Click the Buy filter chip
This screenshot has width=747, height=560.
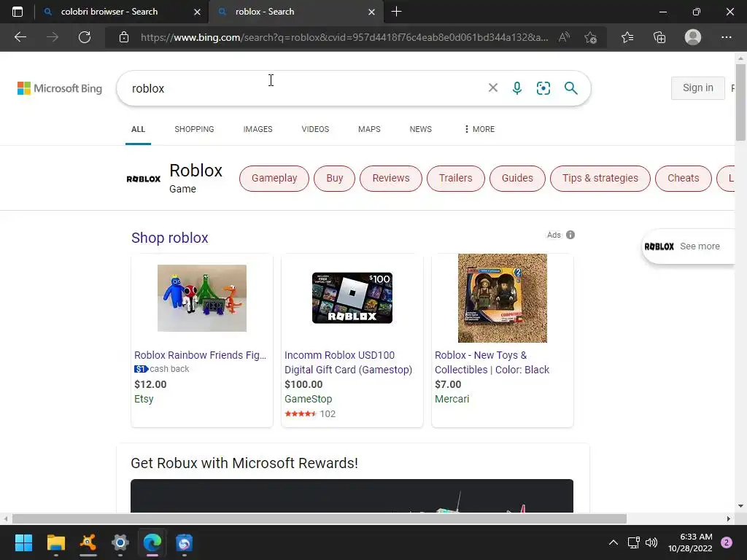click(x=334, y=178)
